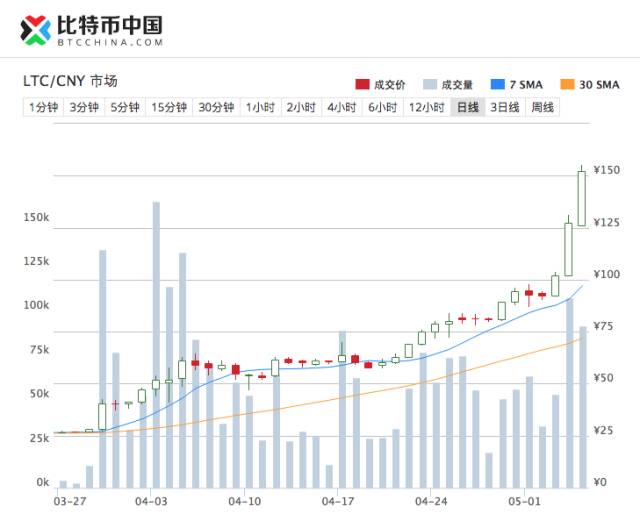Click the tallest candlestick near ¥150
Viewport: 640px width, 521px height.
click(582, 198)
